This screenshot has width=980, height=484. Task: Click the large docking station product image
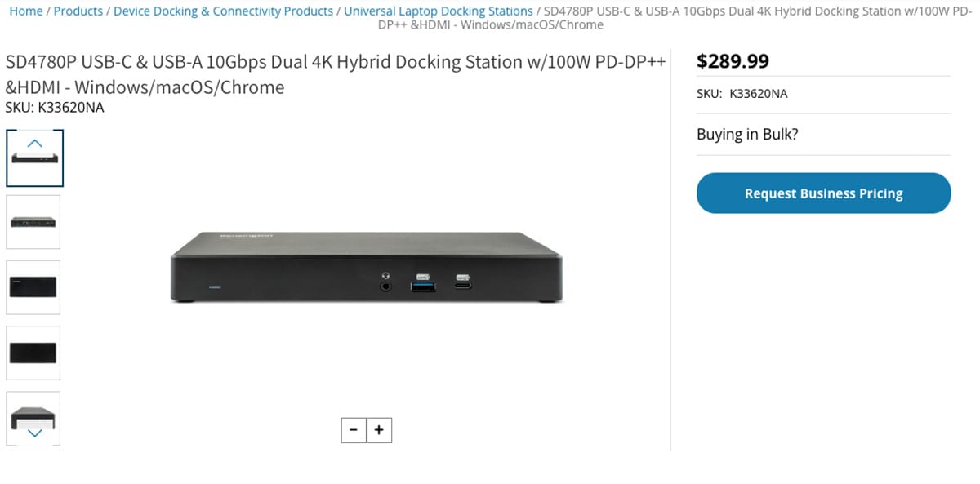(x=366, y=269)
